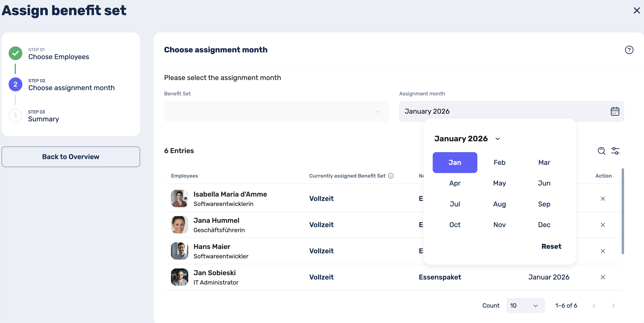Remove Hans Maier with the X icon
This screenshot has width=644, height=323.
tap(602, 251)
